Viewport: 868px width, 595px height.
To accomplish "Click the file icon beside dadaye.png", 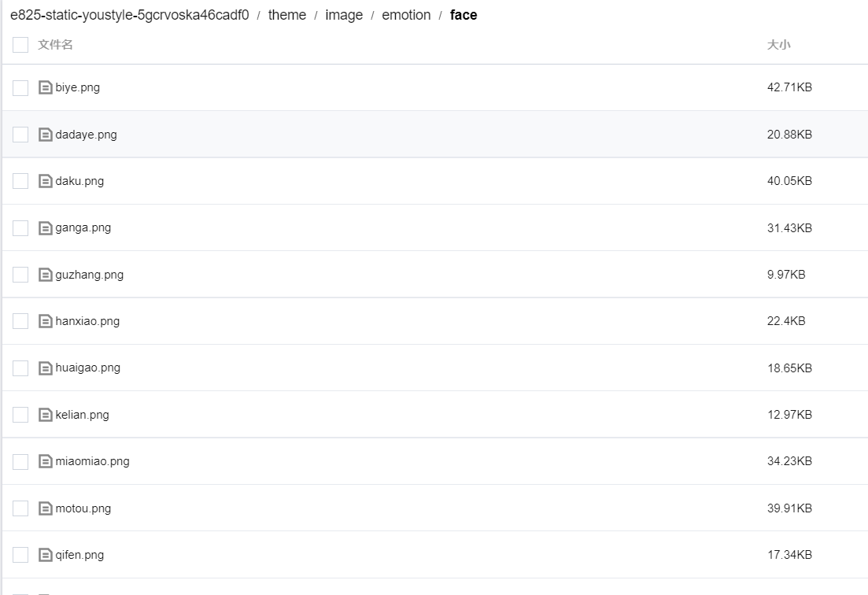I will (x=46, y=135).
